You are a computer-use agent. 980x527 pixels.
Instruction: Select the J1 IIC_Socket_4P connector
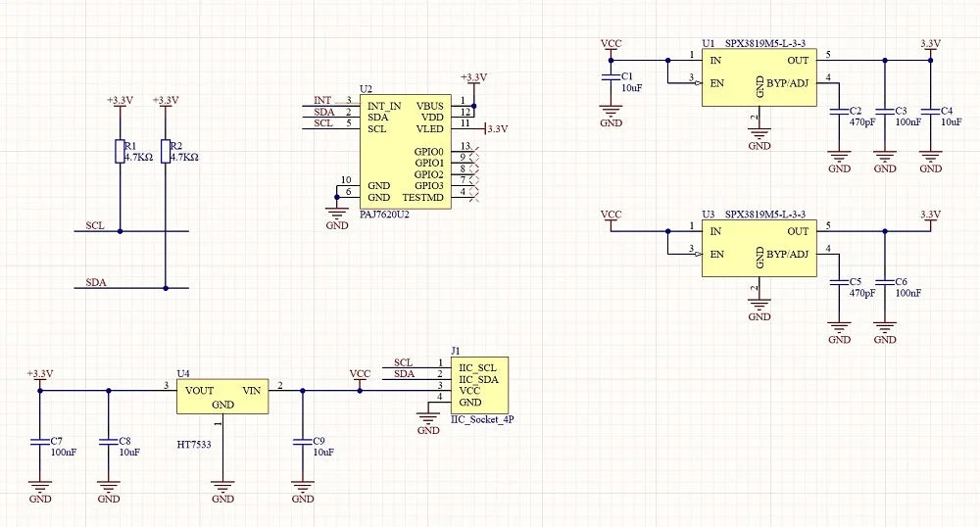click(x=479, y=385)
